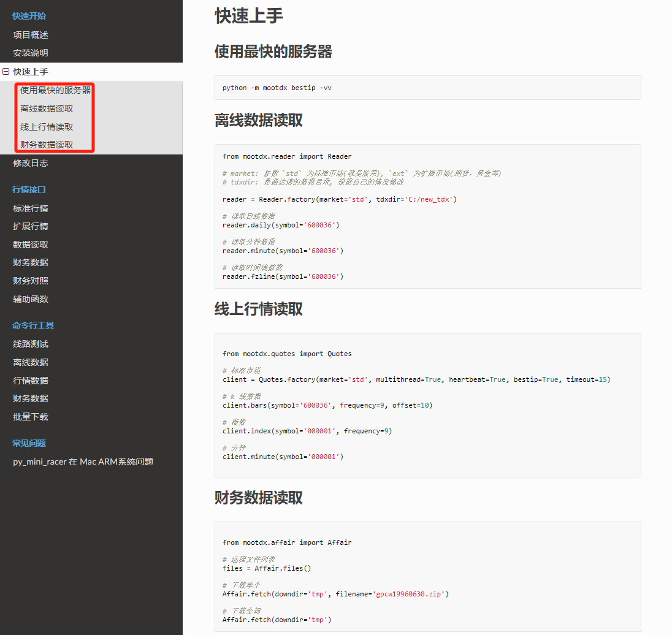Jump to 使用最快的服务器 subsection link
Viewport: 672px width, 635px height.
[x=55, y=90]
